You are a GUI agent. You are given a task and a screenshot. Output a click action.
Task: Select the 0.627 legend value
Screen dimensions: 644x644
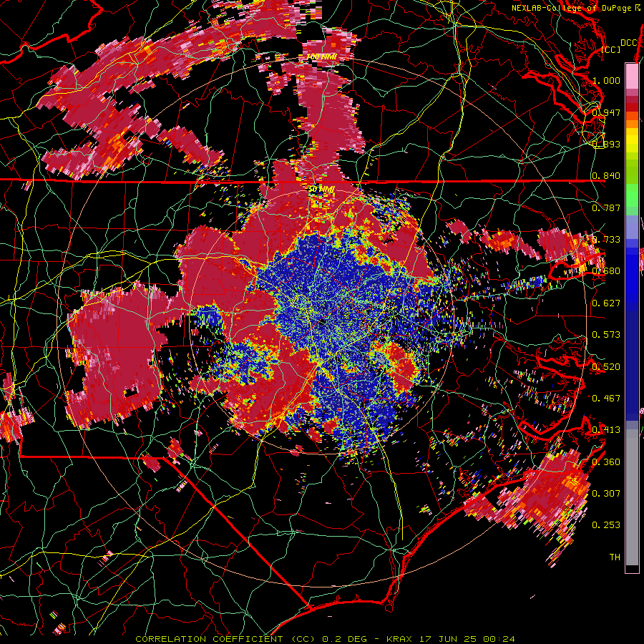[x=606, y=303]
